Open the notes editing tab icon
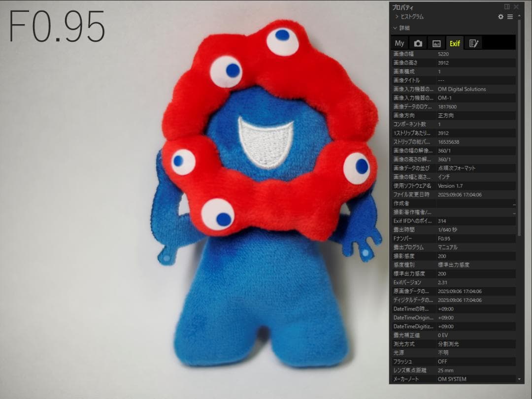532x399 pixels. [473, 43]
